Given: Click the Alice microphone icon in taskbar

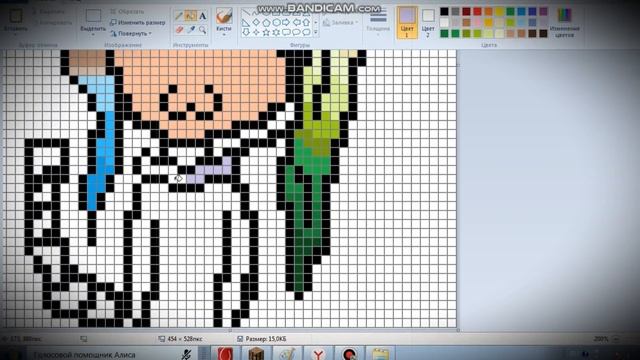Looking at the screenshot, I should click(186, 355).
